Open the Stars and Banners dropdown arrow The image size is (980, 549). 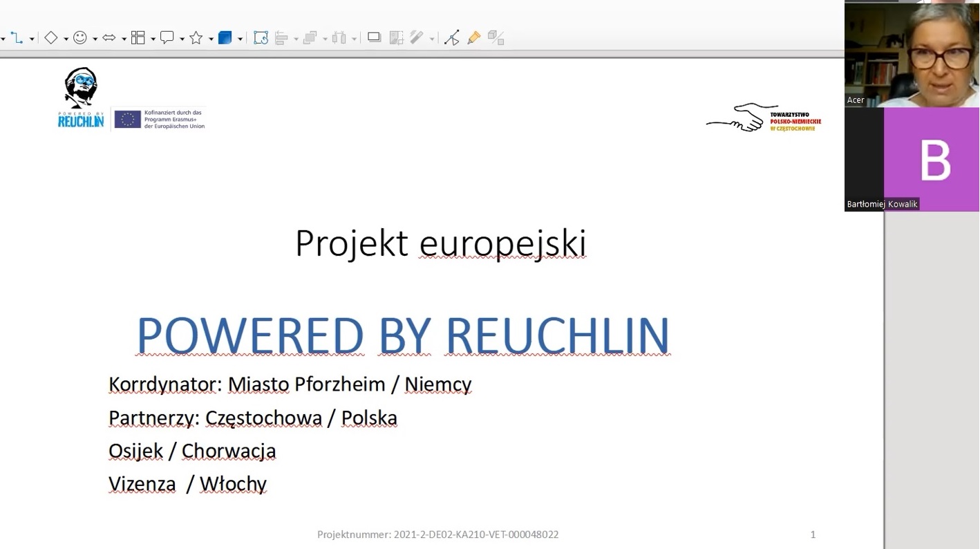pyautogui.click(x=211, y=39)
